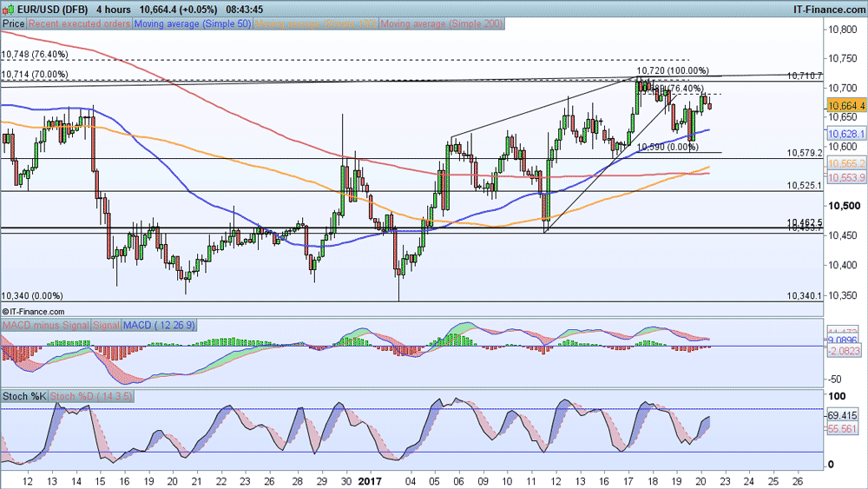Screen dimensions: 868x489
Task: Click the 100 label on stochastic axis
Action: click(x=837, y=395)
